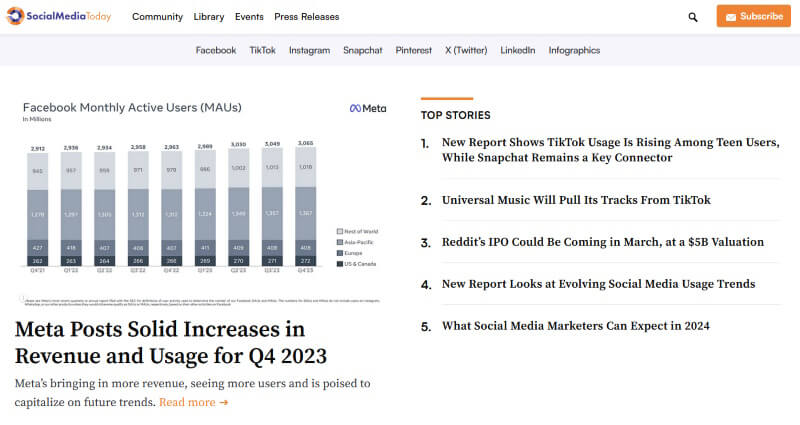Click the Read more link
Image resolution: width=800 pixels, height=425 pixels.
pyautogui.click(x=193, y=402)
